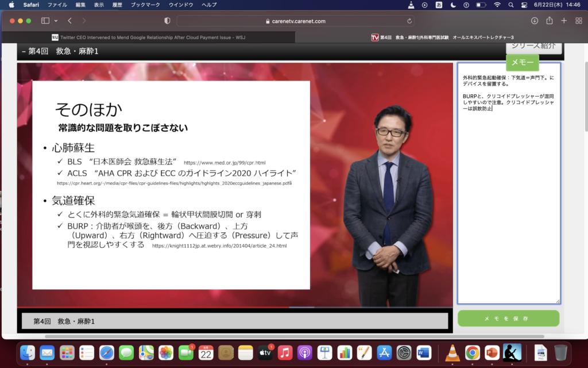Open VLC from the Dock
The image size is (588, 368).
452,352
